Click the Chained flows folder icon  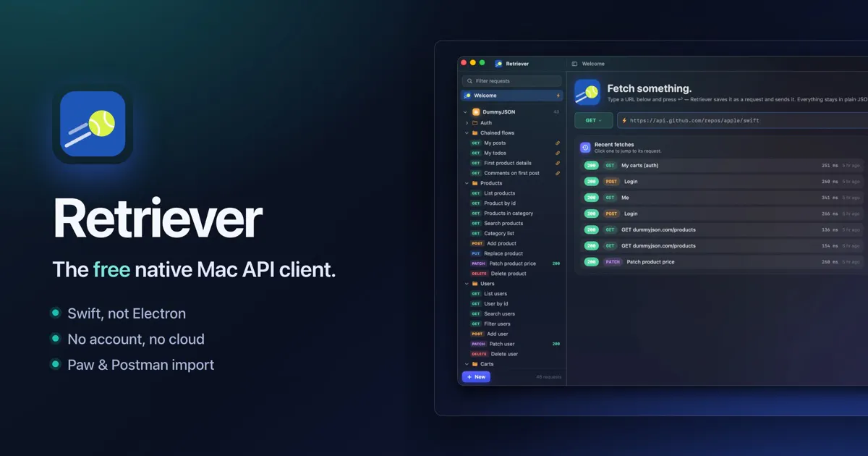(475, 133)
